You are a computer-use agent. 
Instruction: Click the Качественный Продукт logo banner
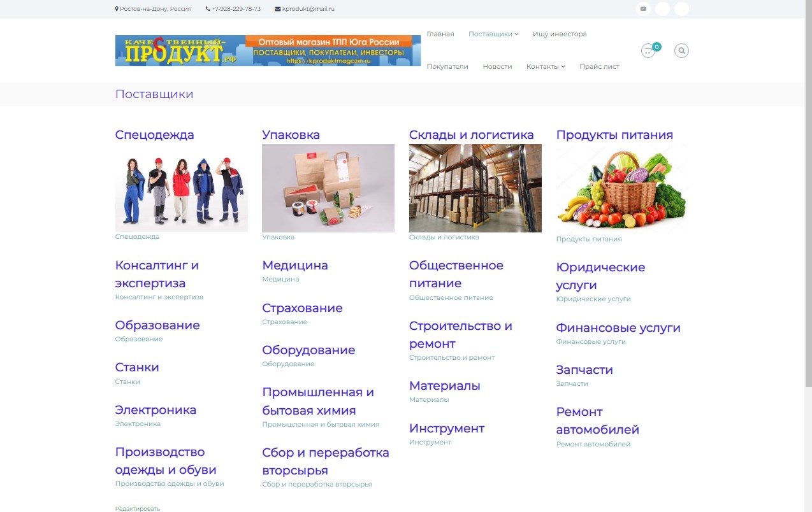pyautogui.click(x=268, y=50)
